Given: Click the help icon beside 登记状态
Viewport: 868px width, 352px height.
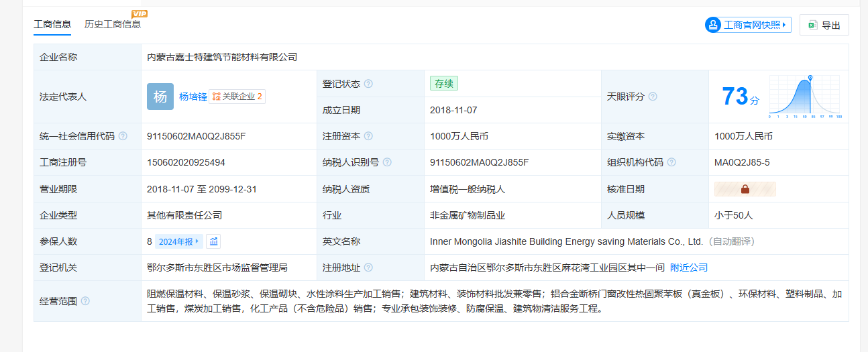Looking at the screenshot, I should (368, 84).
